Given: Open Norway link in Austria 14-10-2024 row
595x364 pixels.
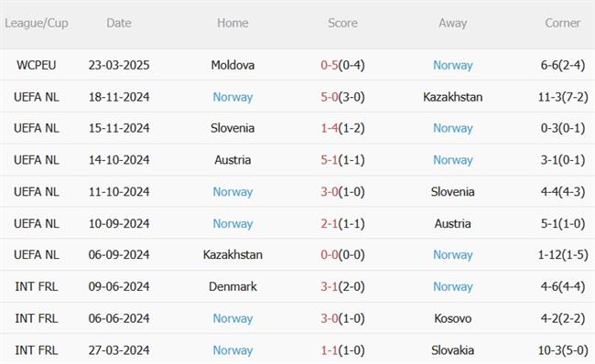Looking at the screenshot, I should (453, 160).
